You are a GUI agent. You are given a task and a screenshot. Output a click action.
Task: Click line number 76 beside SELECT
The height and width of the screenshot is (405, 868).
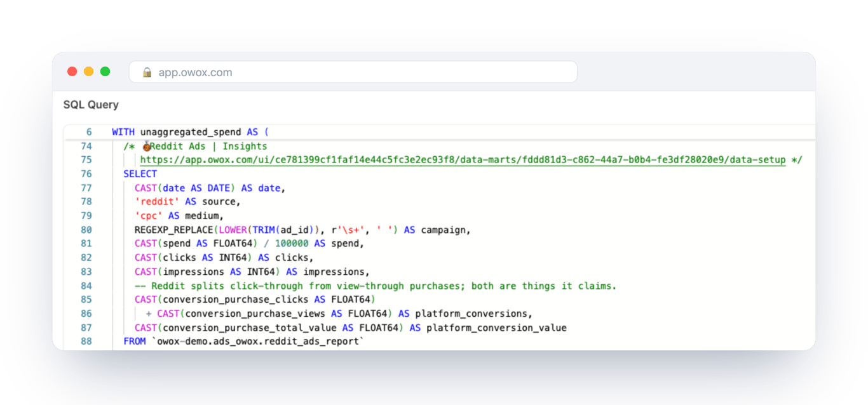(86, 174)
